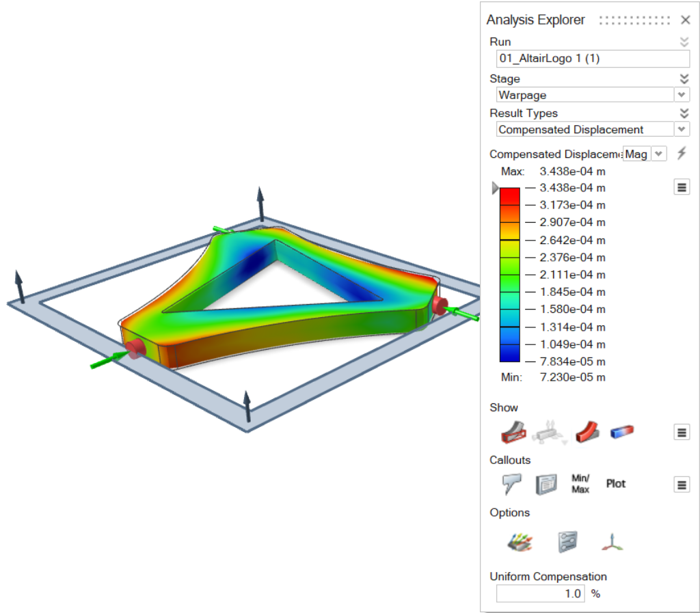The image size is (700, 613).
Task: Open the Stage dropdown showing Warpage
Action: pyautogui.click(x=682, y=94)
